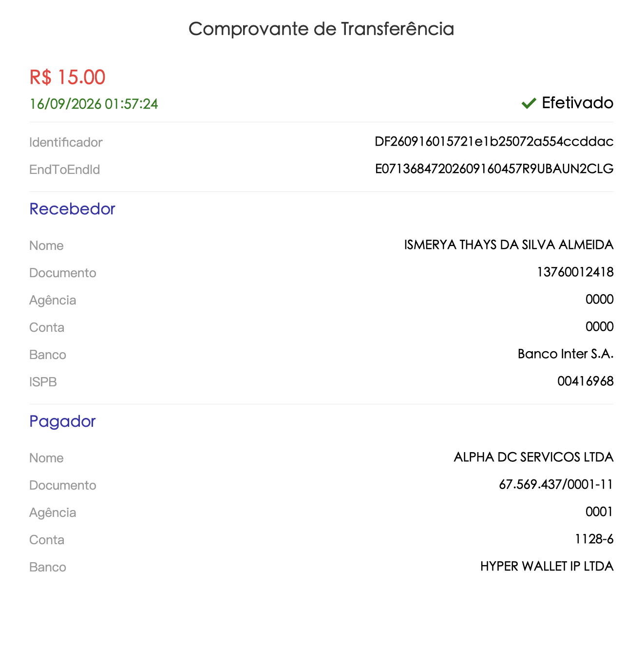This screenshot has width=644, height=645.
Task: Click the EndToEndId field label
Action: pyautogui.click(x=64, y=170)
